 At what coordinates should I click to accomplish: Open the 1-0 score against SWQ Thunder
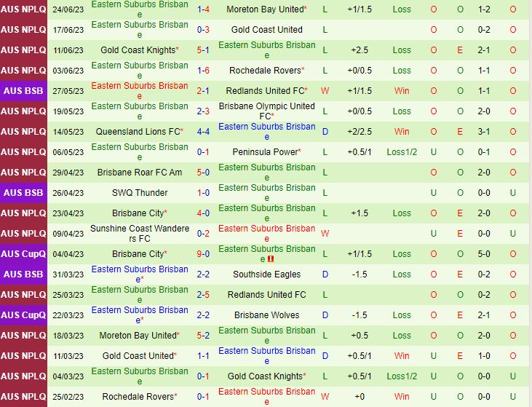pos(203,193)
